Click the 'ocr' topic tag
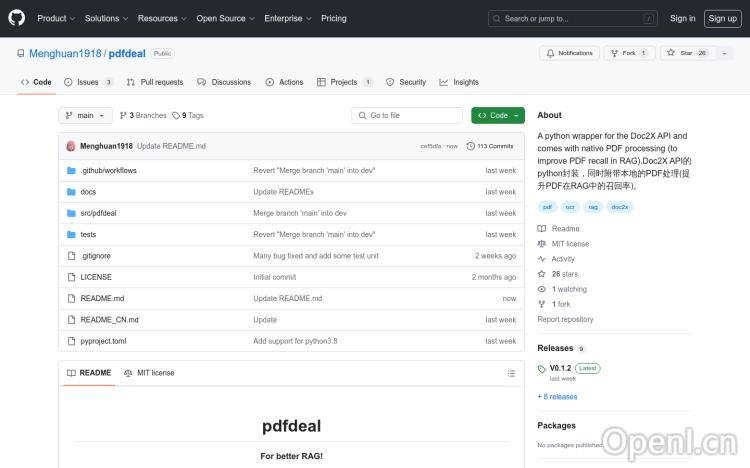 [570, 207]
